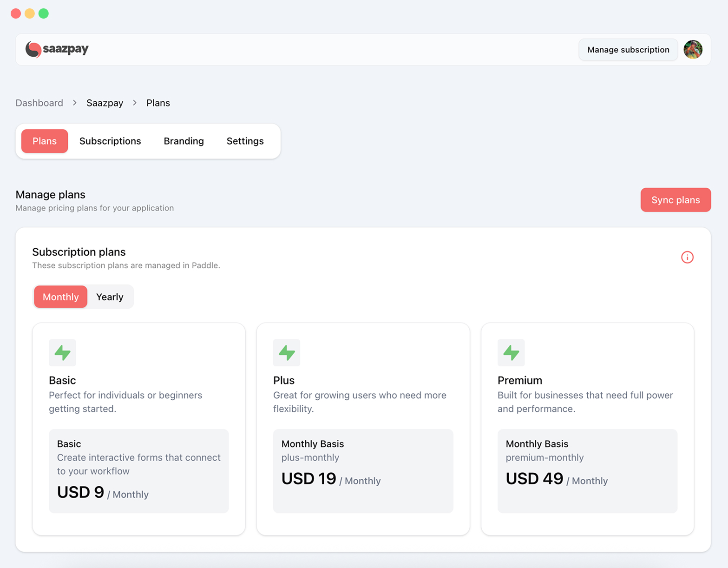728x568 pixels.
Task: Click the Premium plan lightning icon
Action: pos(511,353)
